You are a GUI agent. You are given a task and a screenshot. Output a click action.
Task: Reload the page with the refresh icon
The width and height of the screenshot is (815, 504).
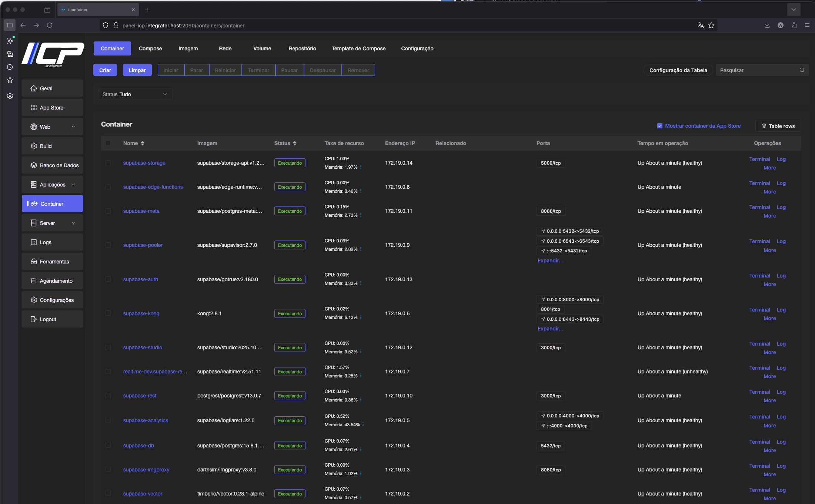point(50,25)
